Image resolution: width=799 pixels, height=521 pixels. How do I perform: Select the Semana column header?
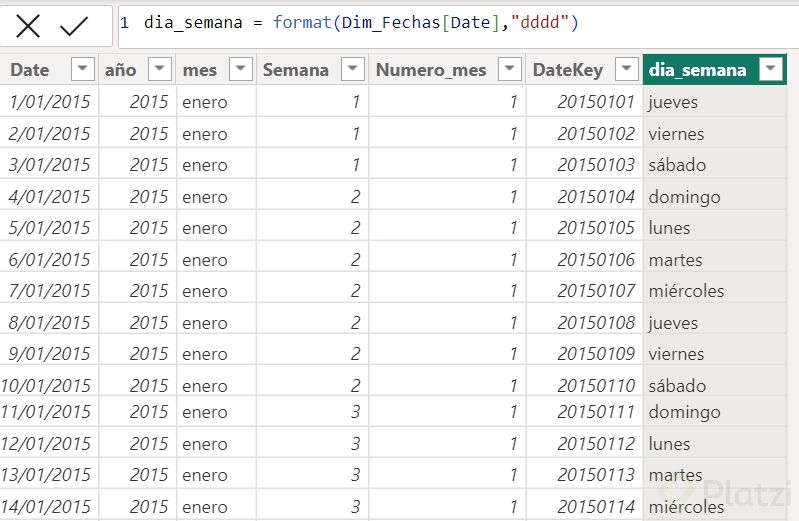(x=295, y=69)
